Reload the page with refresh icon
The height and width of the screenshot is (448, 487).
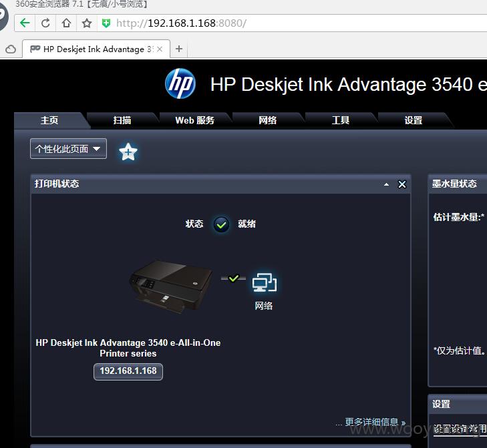[x=45, y=23]
